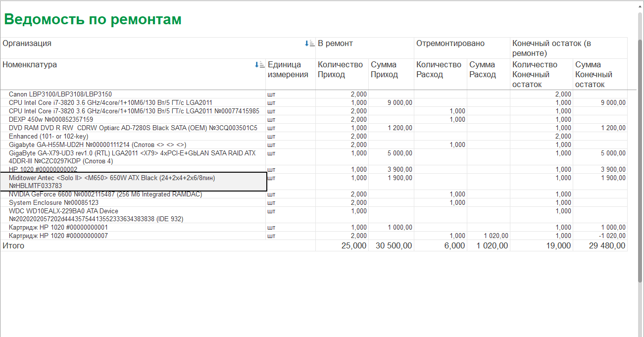Click the 'Итого' total row label
The width and height of the screenshot is (644, 337).
pyautogui.click(x=13, y=246)
